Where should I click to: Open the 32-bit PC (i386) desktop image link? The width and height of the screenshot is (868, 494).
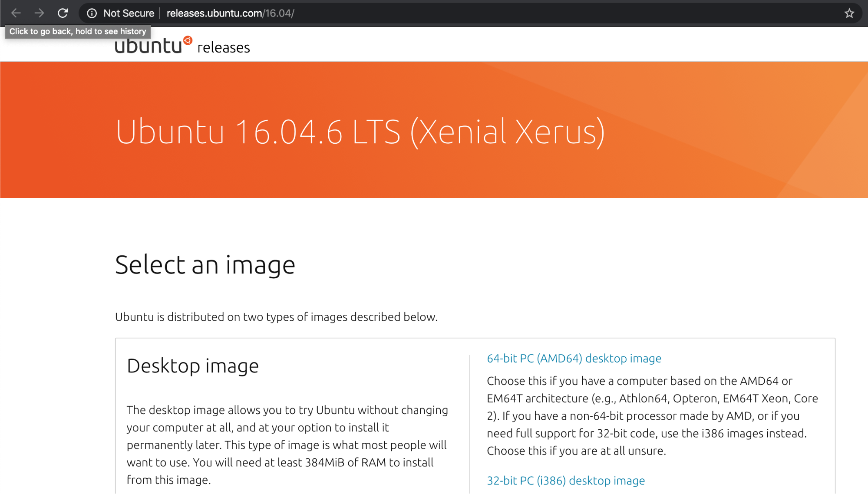click(x=565, y=481)
